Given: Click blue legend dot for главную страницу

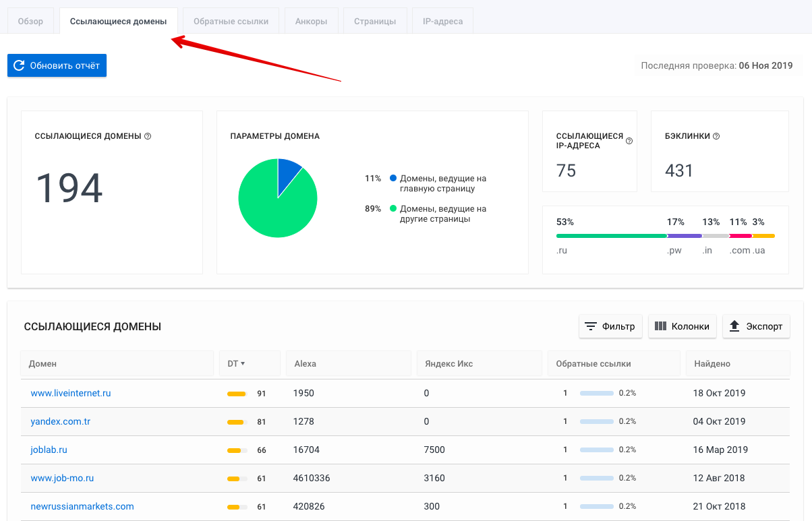Looking at the screenshot, I should (x=393, y=179).
